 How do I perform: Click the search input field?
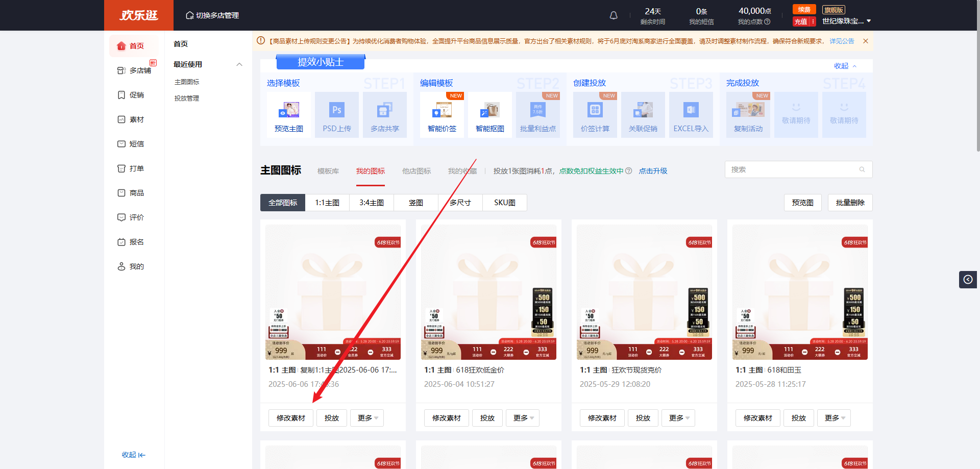(x=793, y=169)
